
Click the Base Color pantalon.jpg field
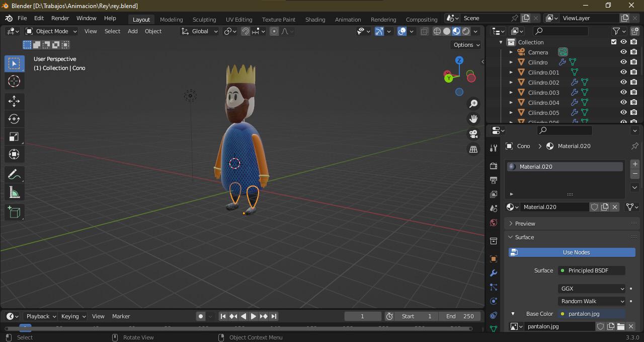(x=592, y=314)
